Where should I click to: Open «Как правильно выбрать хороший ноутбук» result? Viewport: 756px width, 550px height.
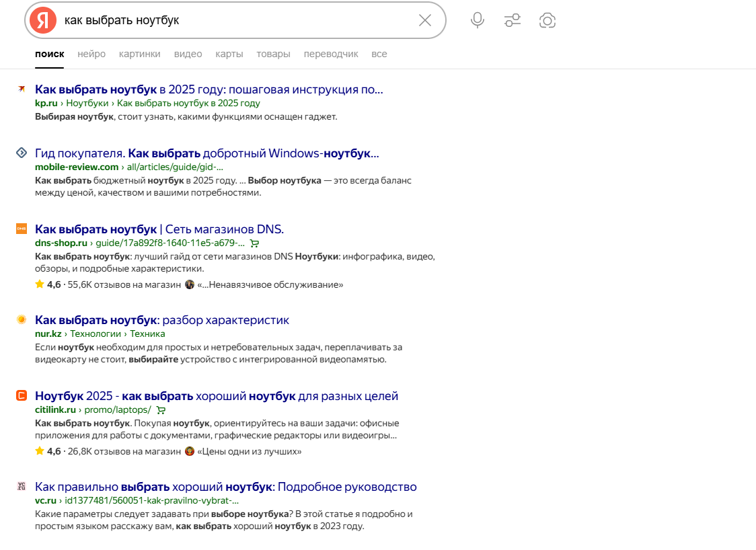(225, 487)
